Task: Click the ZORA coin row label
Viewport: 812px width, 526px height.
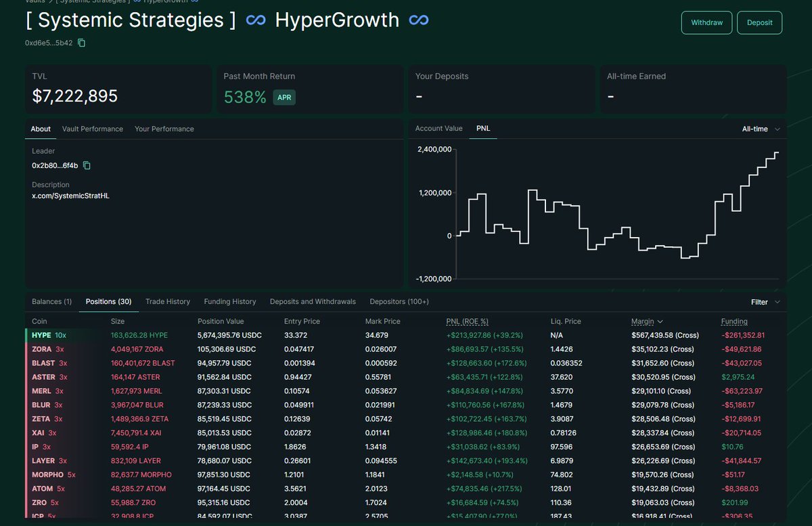Action: click(42, 349)
